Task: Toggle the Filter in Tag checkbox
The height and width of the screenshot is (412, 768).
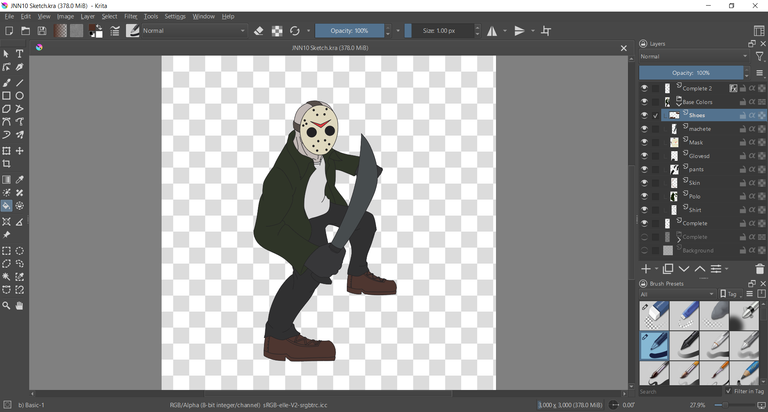Action: click(x=728, y=391)
